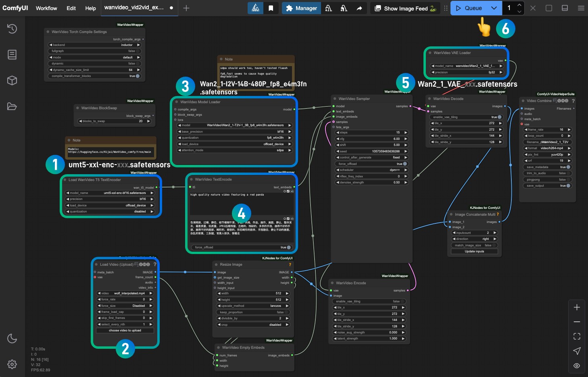The height and width of the screenshot is (377, 588).
Task: Click the square stop icon in top bar
Action: [549, 8]
